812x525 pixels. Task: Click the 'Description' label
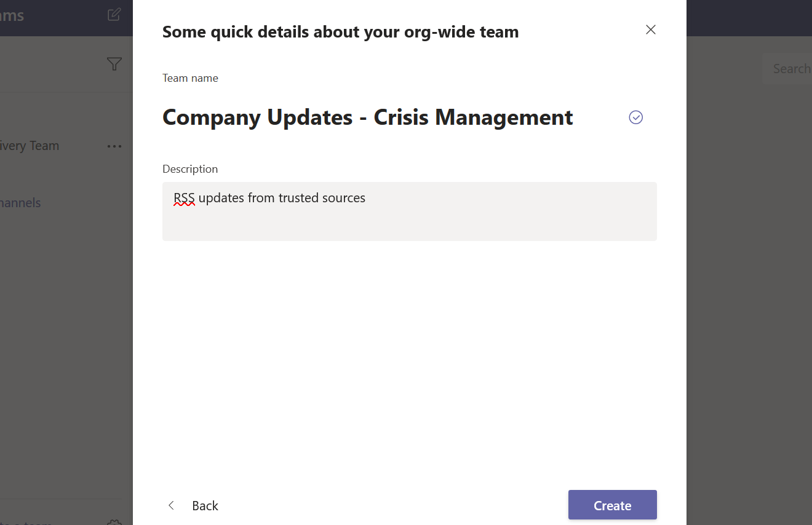tap(190, 169)
